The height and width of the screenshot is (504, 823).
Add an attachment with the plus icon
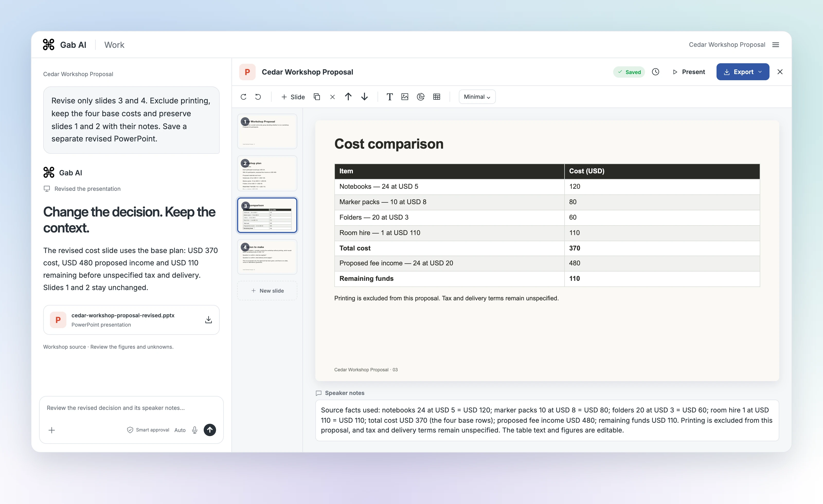[52, 430]
